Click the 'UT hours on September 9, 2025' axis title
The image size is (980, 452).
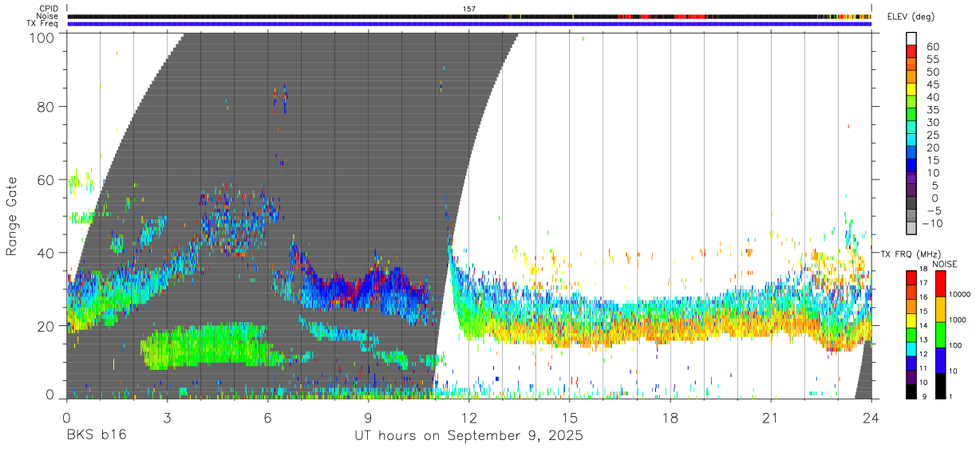pos(468,436)
